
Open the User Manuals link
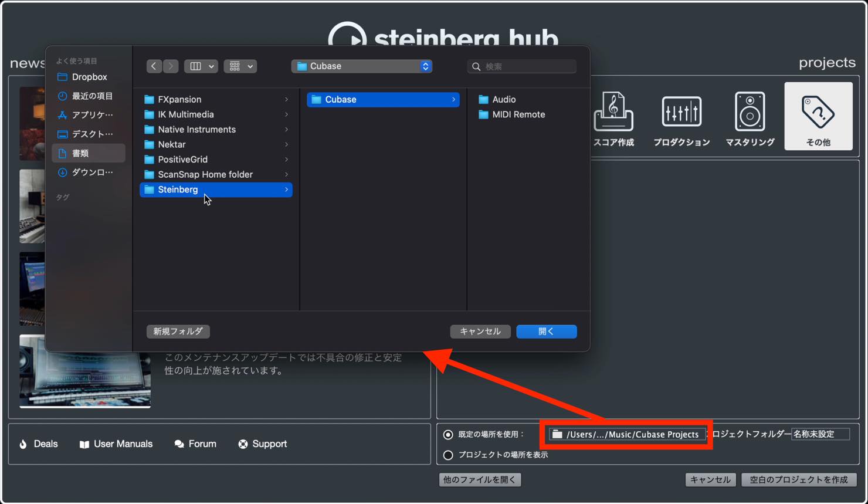[116, 444]
